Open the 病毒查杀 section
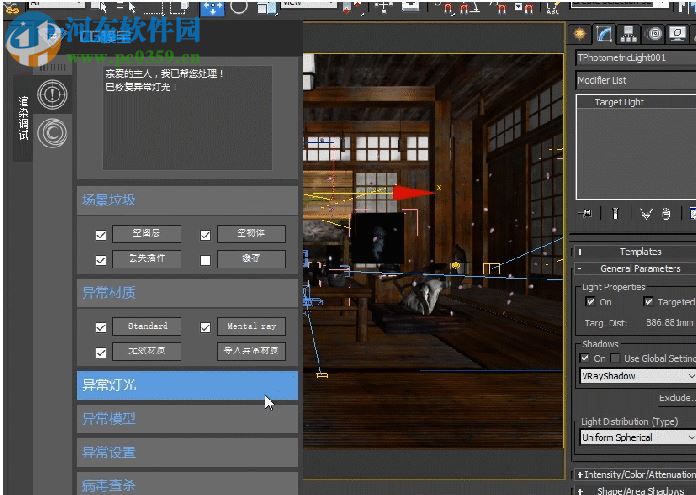The image size is (696, 495). pos(187,484)
